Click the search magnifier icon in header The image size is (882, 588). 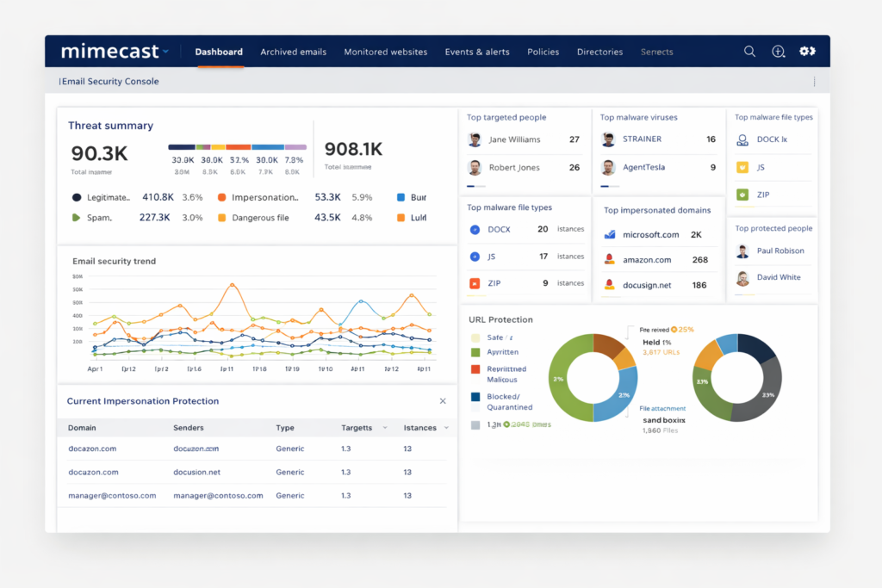[x=749, y=52]
